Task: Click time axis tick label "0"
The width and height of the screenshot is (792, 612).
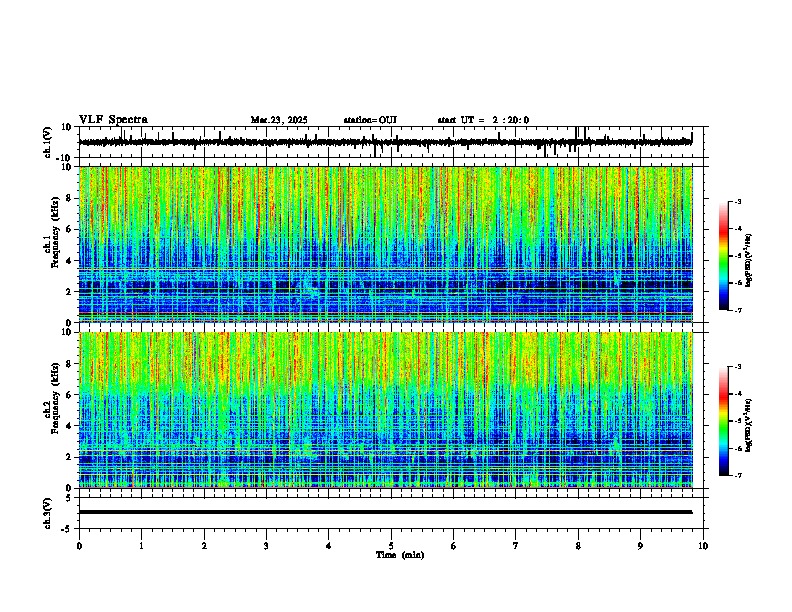Action: [x=79, y=546]
